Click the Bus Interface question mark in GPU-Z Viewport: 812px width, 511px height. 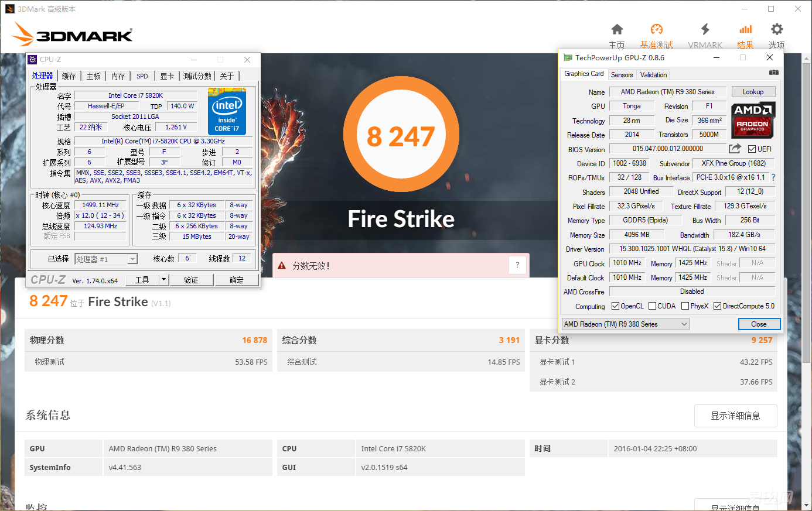(x=773, y=177)
